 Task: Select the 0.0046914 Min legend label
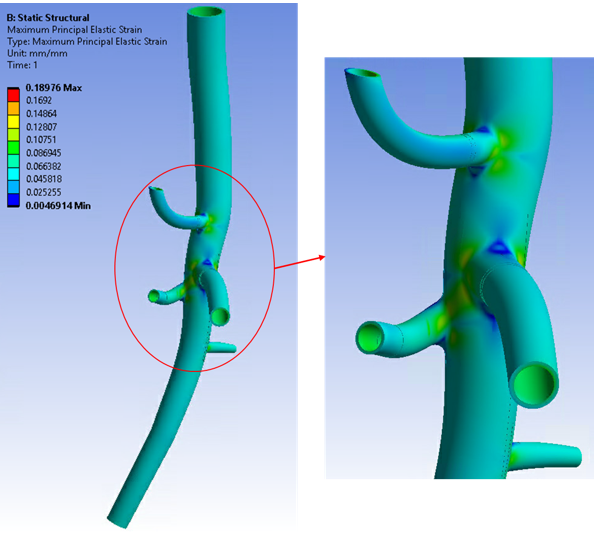pyautogui.click(x=58, y=206)
